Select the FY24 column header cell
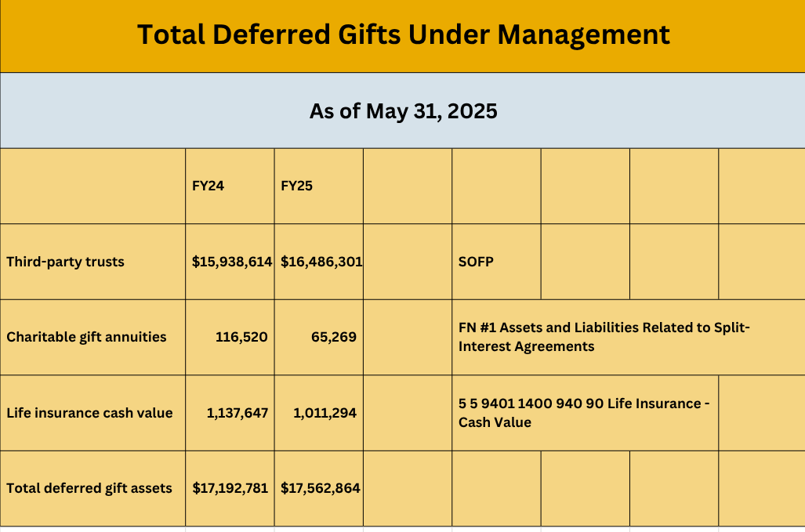The height and width of the screenshot is (532, 805). pos(209,186)
